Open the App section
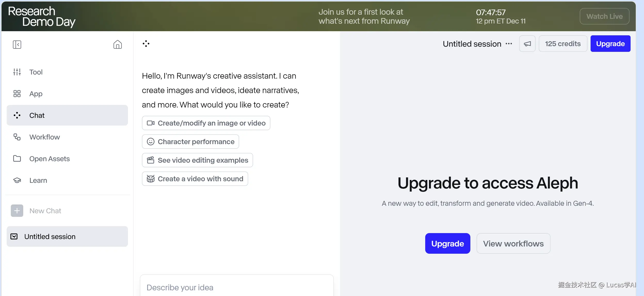Viewport: 644px width, 296px height. [x=36, y=94]
